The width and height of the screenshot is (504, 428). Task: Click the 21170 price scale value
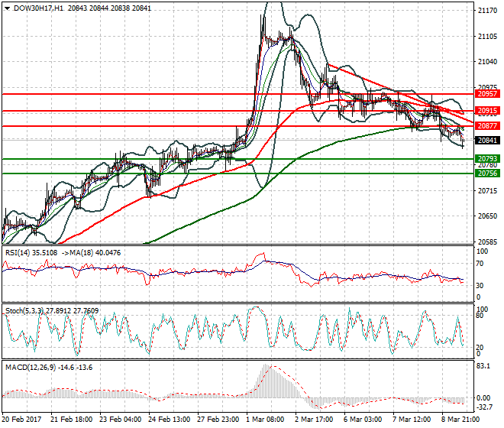tap(488, 11)
